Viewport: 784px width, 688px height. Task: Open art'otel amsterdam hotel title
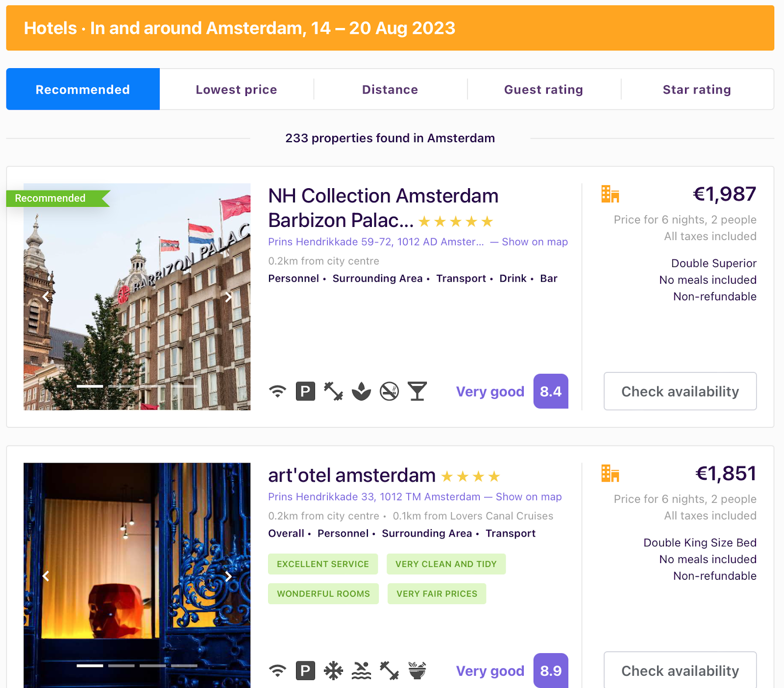(x=352, y=475)
